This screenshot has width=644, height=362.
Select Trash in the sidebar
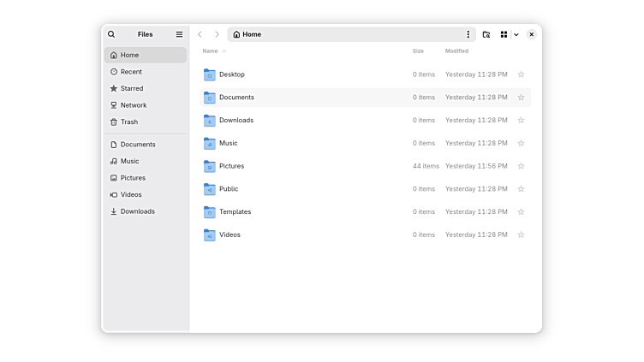[x=128, y=122]
